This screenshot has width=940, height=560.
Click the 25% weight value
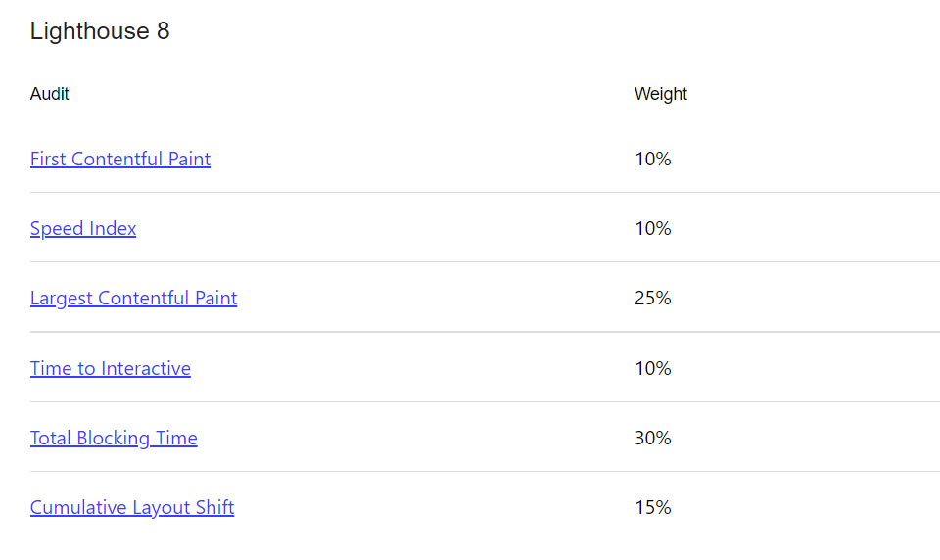[x=653, y=298]
